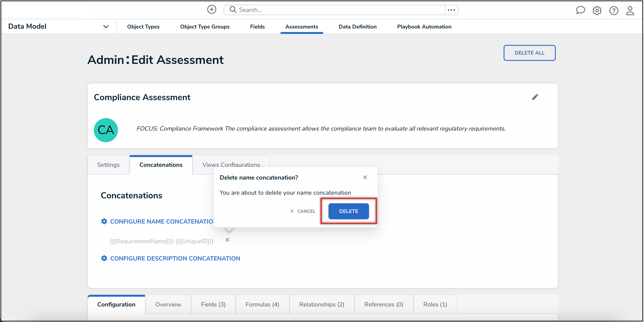Expand the Data Model dropdown
The height and width of the screenshot is (322, 644).
(106, 27)
